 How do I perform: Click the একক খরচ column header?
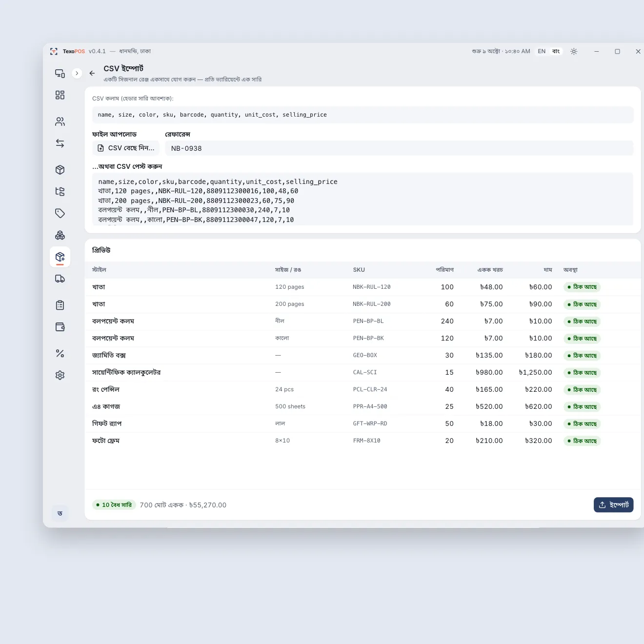click(490, 270)
